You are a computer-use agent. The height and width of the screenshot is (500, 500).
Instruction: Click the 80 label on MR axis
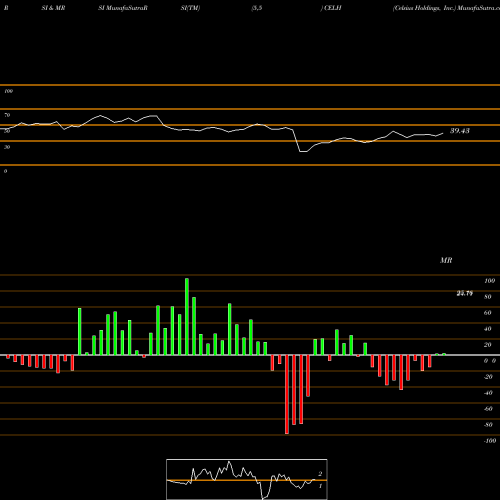[x=488, y=297]
